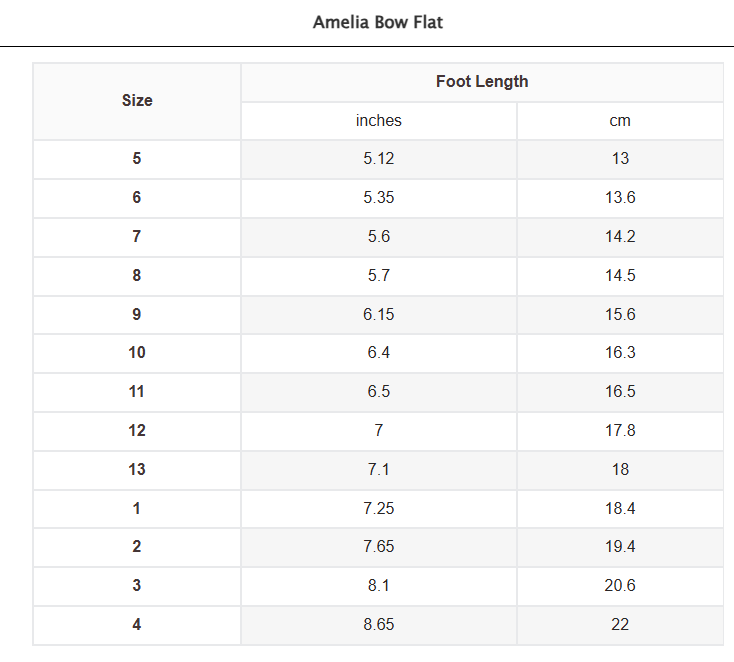
Task: Select the 20.6 cm cell
Action: [x=620, y=585]
